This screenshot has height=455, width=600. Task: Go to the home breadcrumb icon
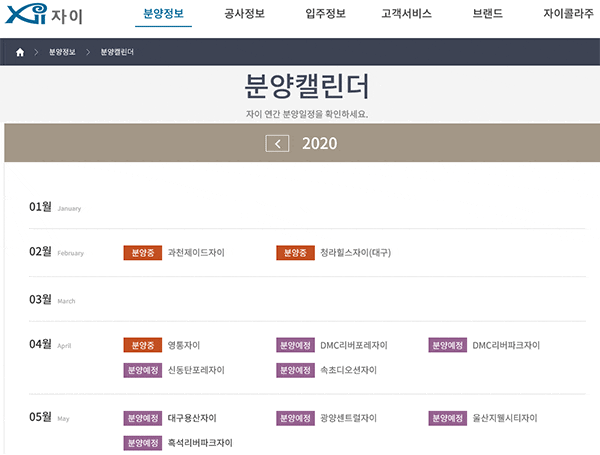pyautogui.click(x=20, y=52)
